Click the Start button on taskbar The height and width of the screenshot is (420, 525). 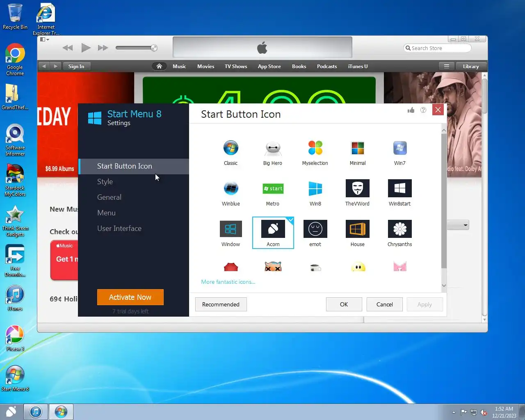(11, 411)
